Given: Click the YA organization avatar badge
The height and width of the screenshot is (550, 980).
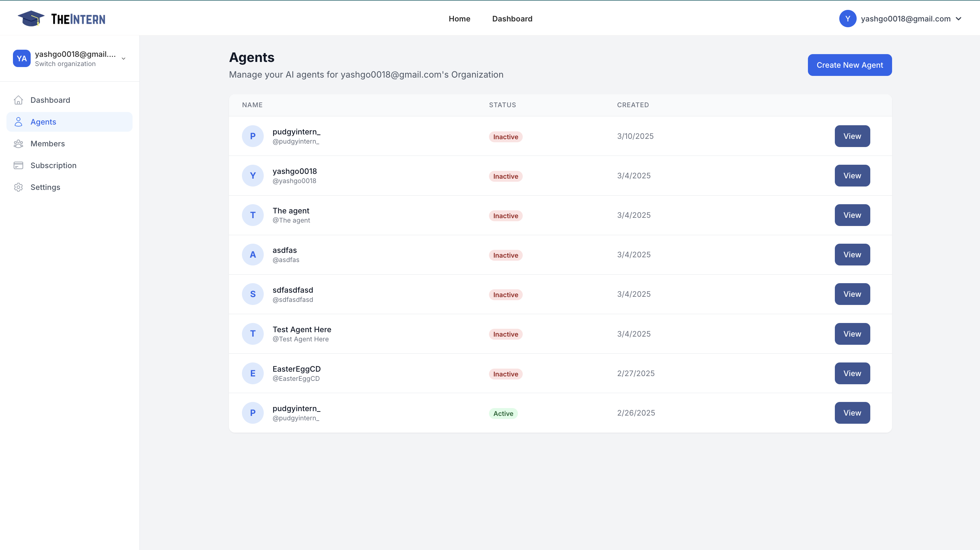Looking at the screenshot, I should click(x=22, y=59).
